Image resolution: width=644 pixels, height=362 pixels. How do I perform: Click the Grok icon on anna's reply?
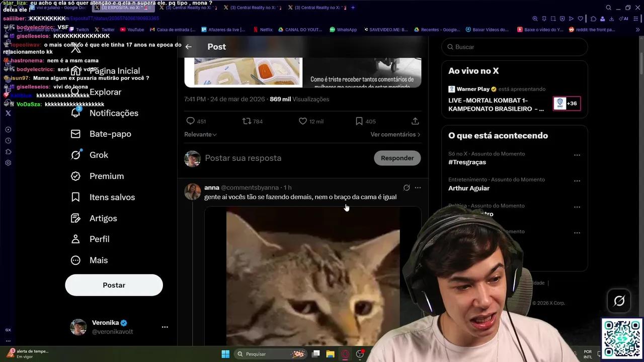coord(407,188)
